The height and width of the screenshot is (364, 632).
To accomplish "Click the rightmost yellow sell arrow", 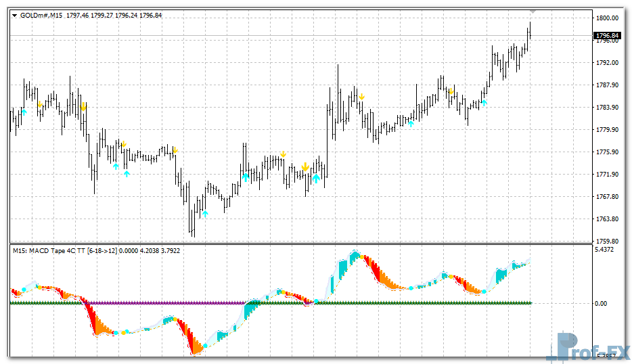I will (451, 91).
